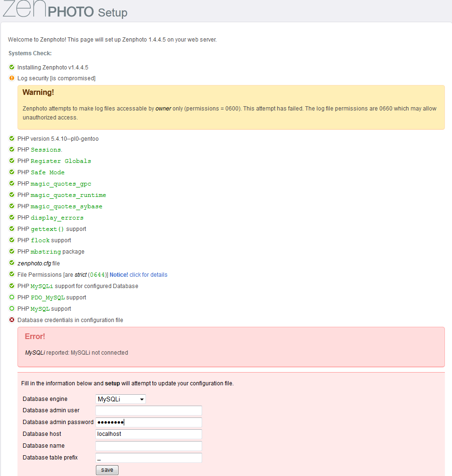Click the 'Systems Check:' heading text
The image size is (452, 476).
(x=30, y=53)
